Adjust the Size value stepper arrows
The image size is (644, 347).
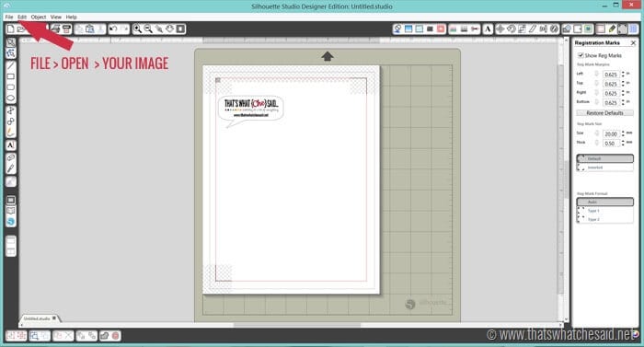click(623, 133)
